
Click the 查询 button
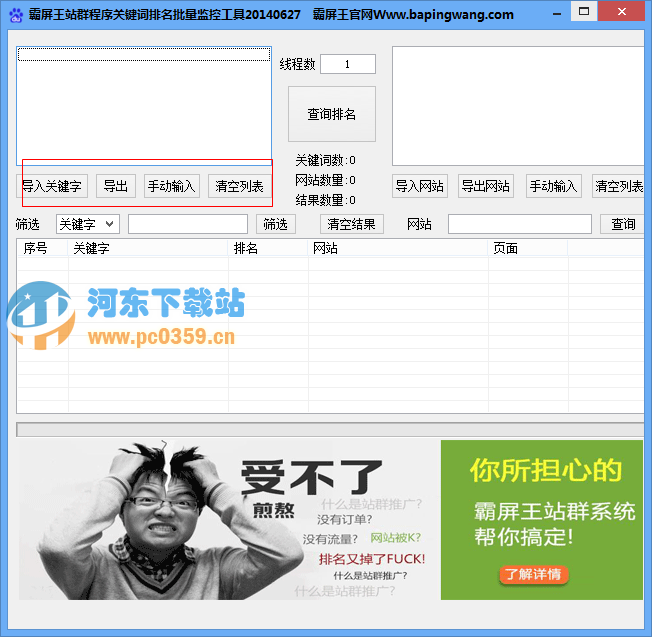(x=622, y=224)
